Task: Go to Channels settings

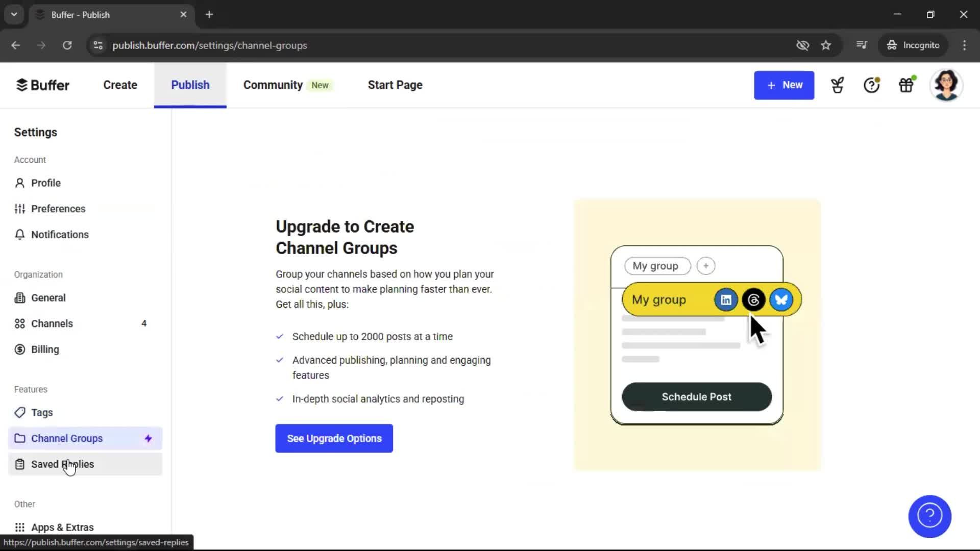Action: coord(52,323)
